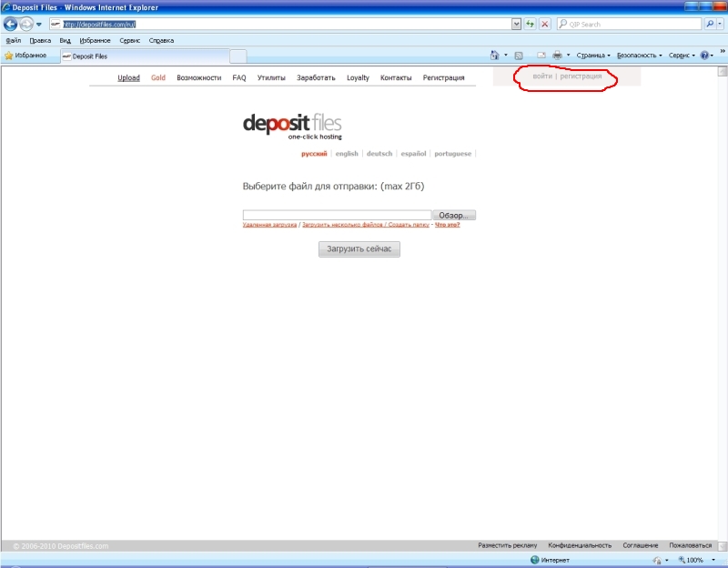Click the browser Forward arrow button
This screenshot has height=568, width=728.
pos(26,24)
